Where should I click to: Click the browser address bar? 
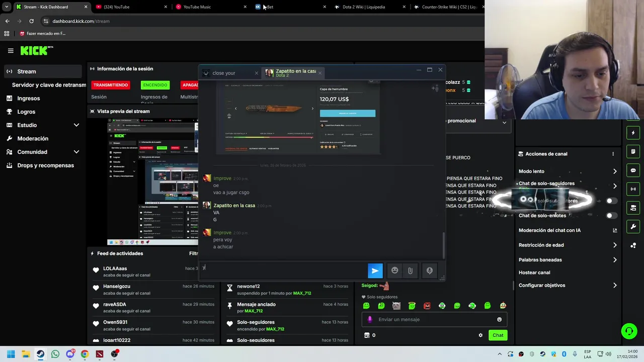click(x=262, y=21)
